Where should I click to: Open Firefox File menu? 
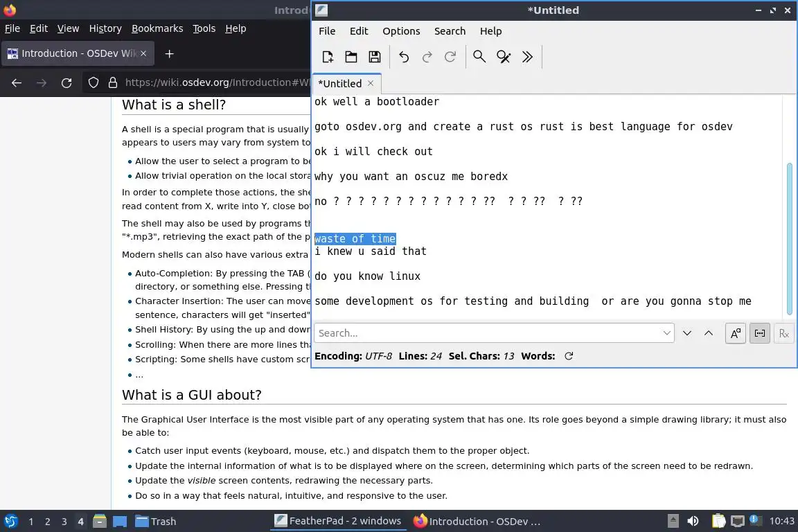[12, 28]
